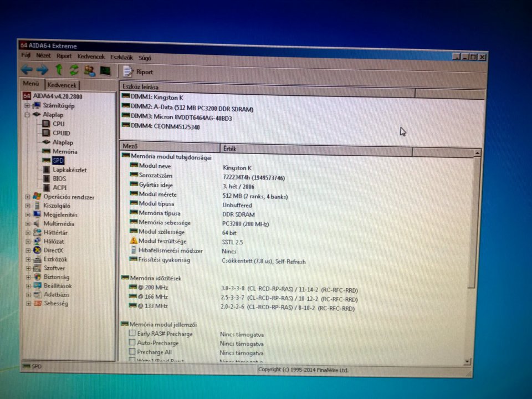Expand the Háttértár tree node
This screenshot has width=532, height=399.
click(x=28, y=233)
